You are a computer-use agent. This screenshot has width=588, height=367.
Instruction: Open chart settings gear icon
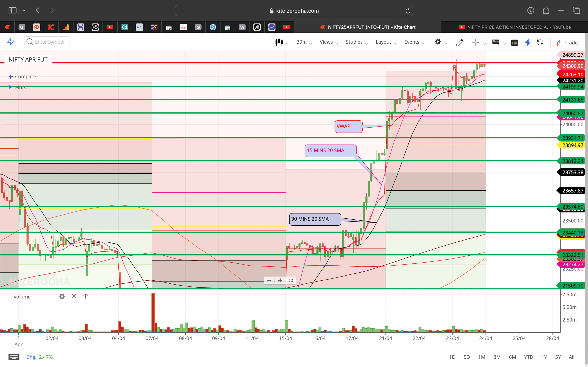[438, 42]
